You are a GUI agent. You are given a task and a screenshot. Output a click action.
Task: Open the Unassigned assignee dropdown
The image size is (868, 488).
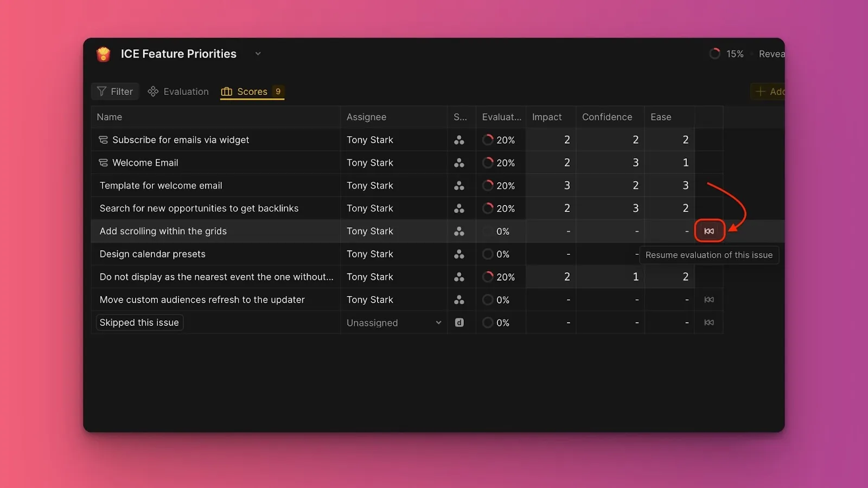coord(438,323)
